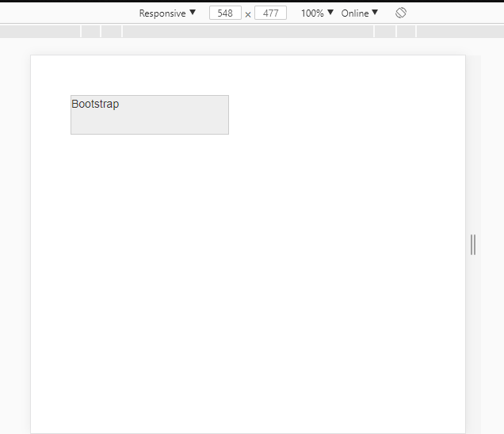Click the widest center breakpoint bar segment

(248, 32)
